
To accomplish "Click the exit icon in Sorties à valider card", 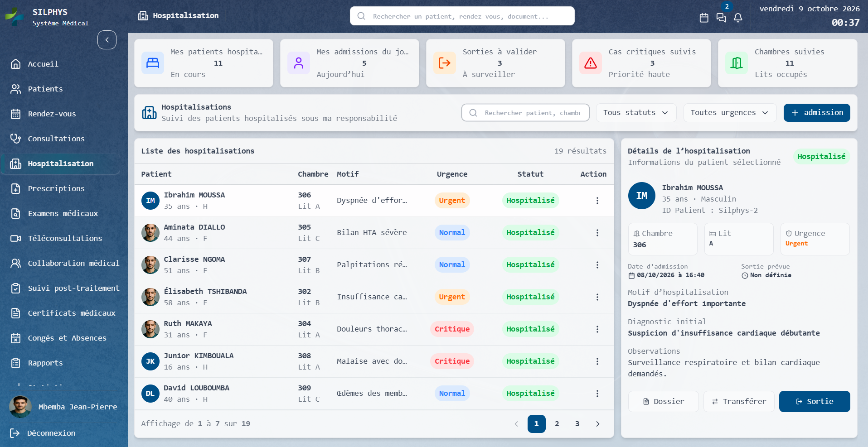I will (x=445, y=63).
